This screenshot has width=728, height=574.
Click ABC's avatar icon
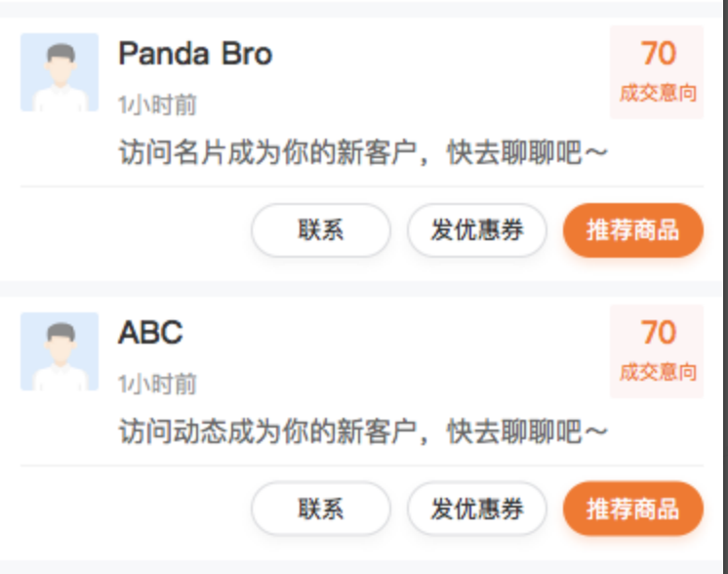60,351
